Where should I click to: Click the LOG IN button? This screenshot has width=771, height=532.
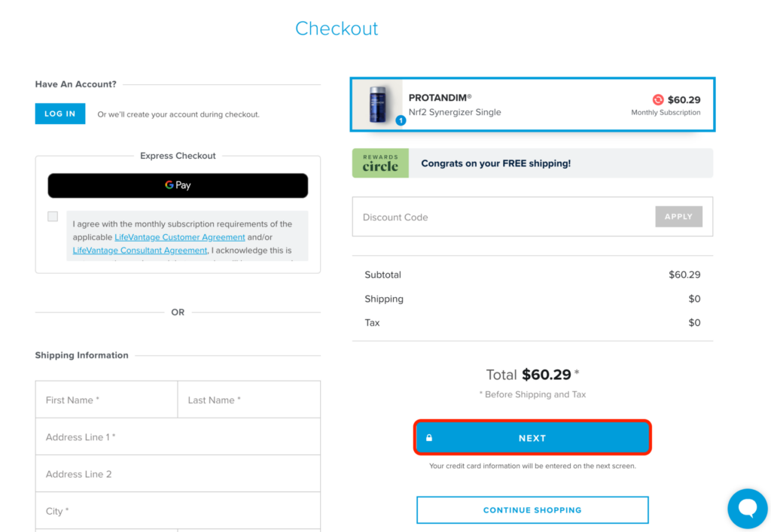tap(60, 114)
